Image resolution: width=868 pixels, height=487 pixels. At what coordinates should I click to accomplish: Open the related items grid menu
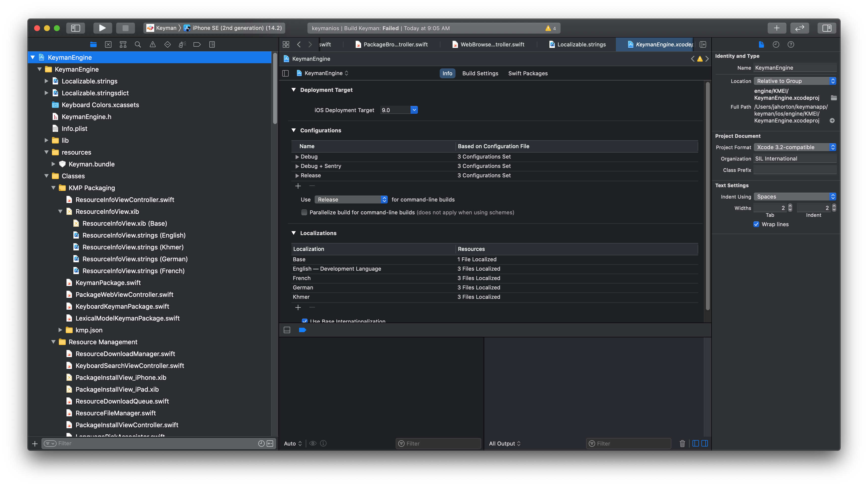pos(286,44)
